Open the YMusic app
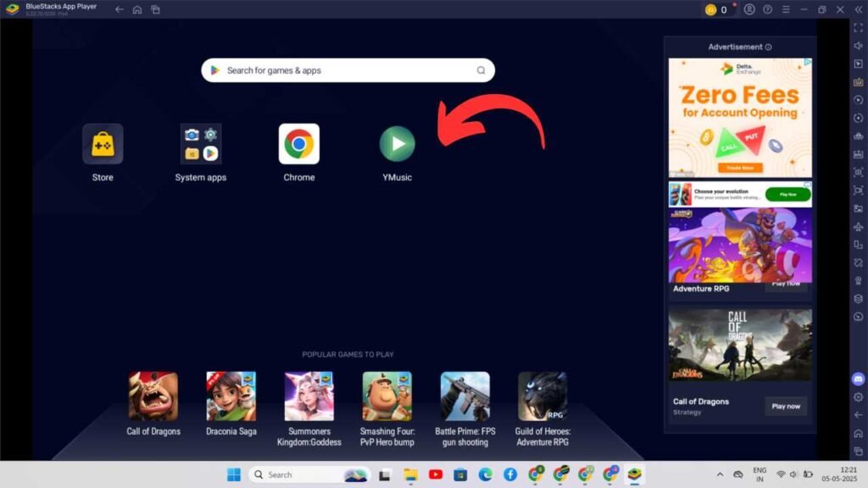The image size is (868, 488). 397,144
